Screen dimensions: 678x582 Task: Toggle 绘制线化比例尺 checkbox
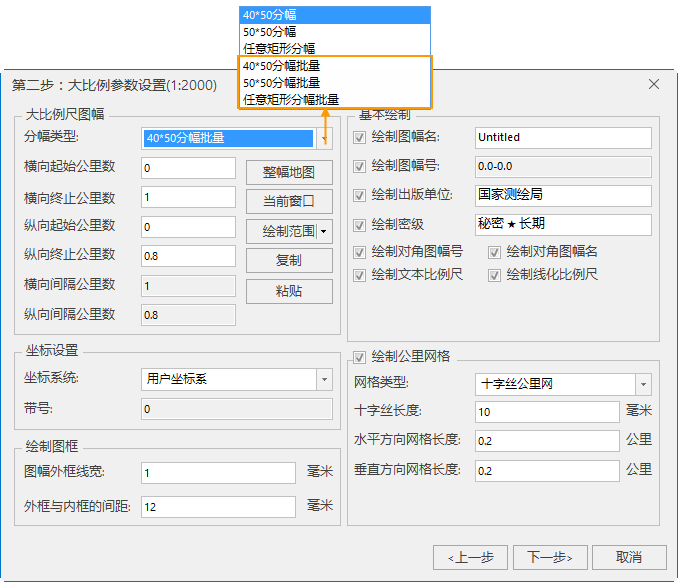pyautogui.click(x=495, y=274)
